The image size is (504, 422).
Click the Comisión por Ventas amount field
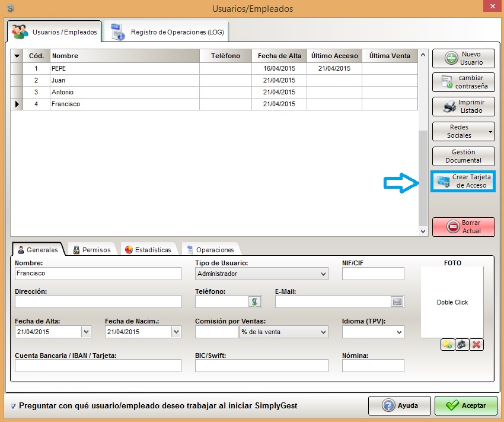[x=216, y=332]
